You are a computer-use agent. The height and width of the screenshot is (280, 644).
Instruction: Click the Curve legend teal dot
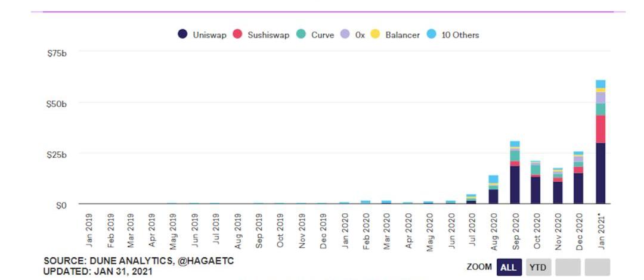point(301,35)
